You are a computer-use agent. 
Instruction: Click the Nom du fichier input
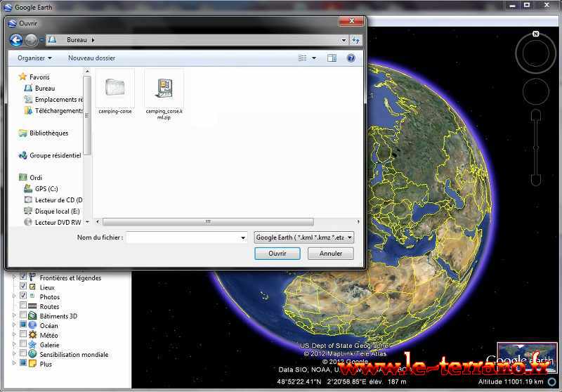[x=183, y=237]
